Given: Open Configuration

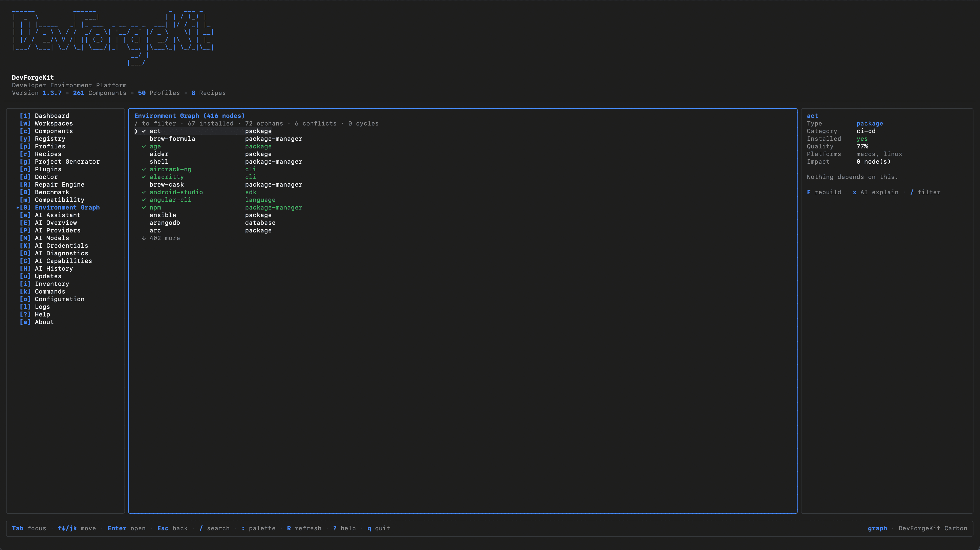Looking at the screenshot, I should (x=52, y=299).
